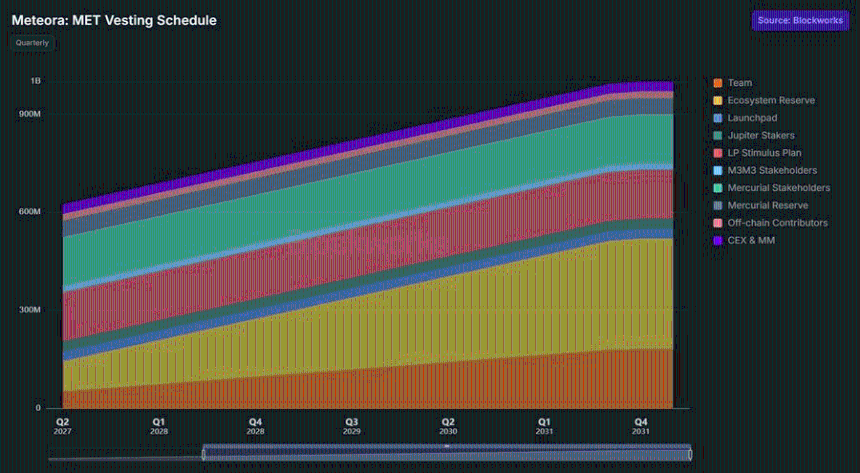The width and height of the screenshot is (860, 473).
Task: Click the Meteora: MET Vesting Schedule title
Action: pos(114,20)
